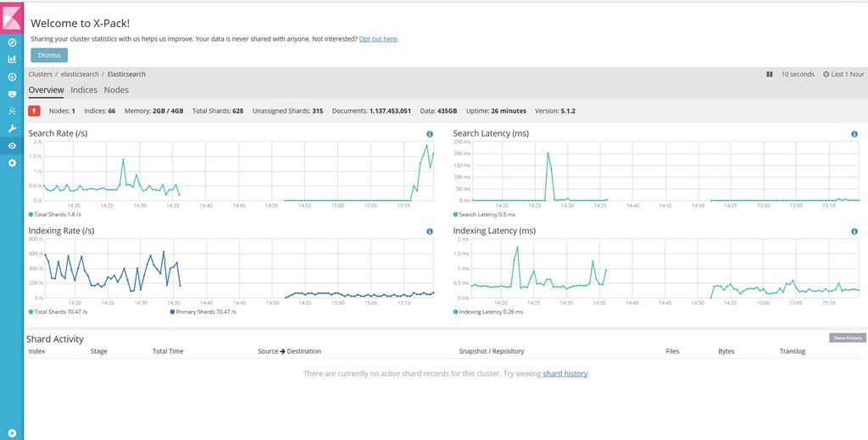The image size is (868, 440).
Task: Click the Shard Activity heading
Action: coord(55,339)
